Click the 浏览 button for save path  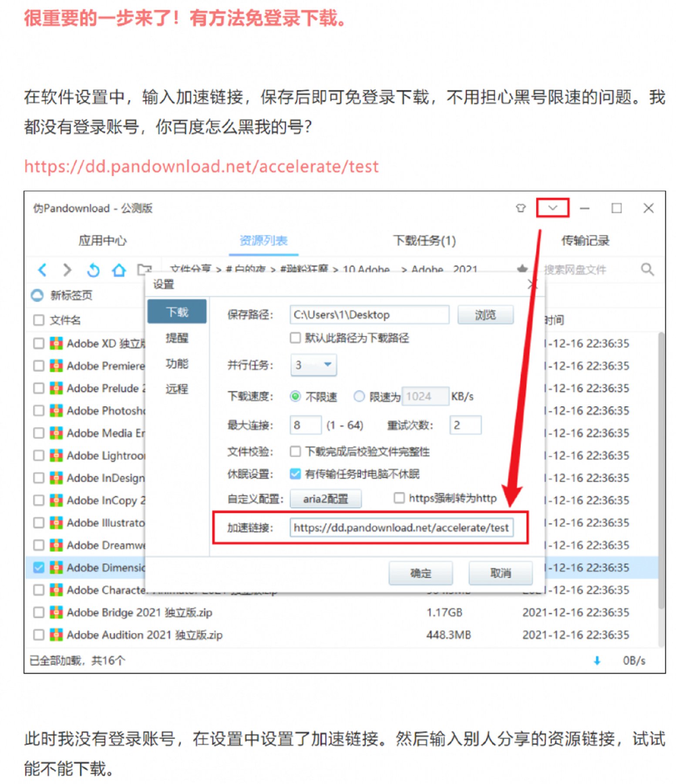tap(485, 314)
